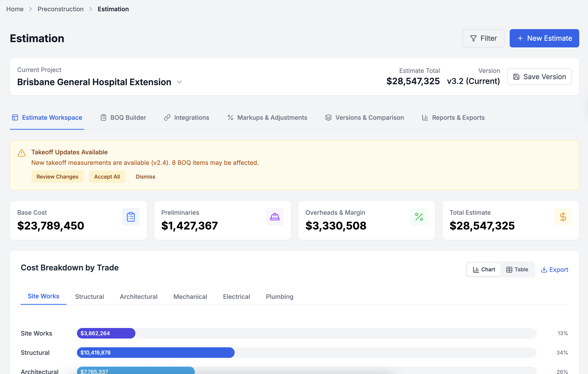Image resolution: width=588 pixels, height=374 pixels.
Task: Select the Electrical trade tab
Action: pos(236,297)
